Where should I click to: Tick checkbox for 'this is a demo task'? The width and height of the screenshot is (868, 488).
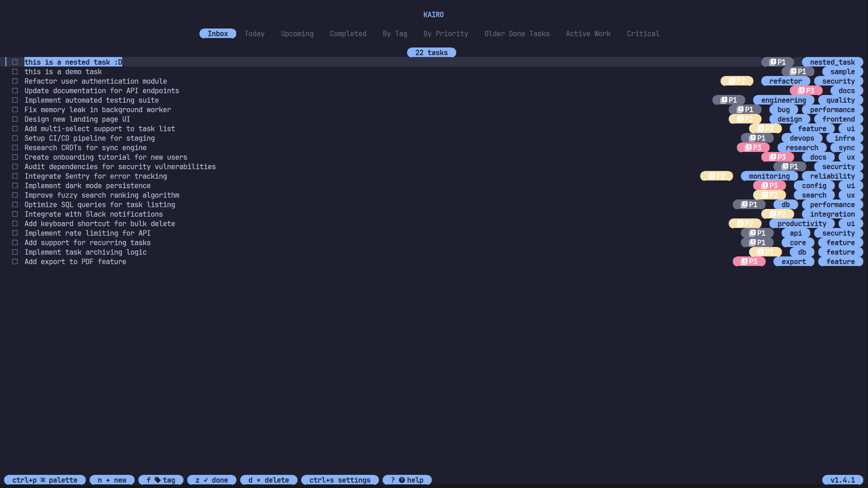click(x=15, y=71)
